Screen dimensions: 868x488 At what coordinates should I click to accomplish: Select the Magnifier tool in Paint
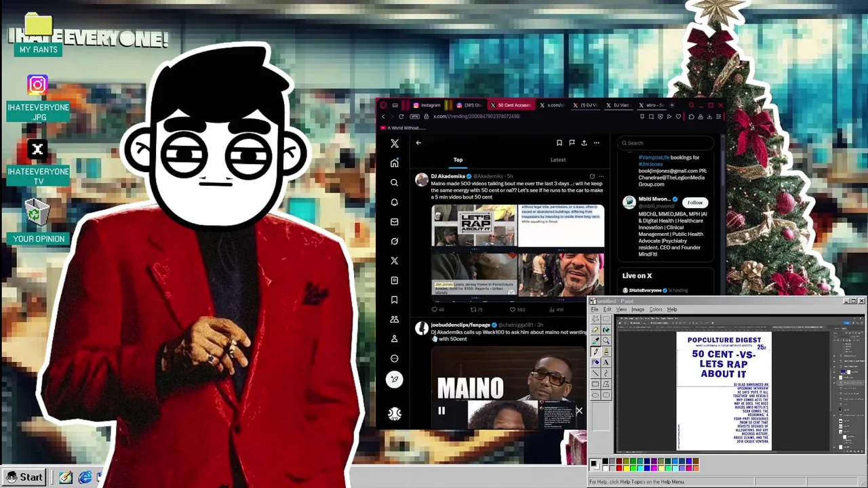606,341
